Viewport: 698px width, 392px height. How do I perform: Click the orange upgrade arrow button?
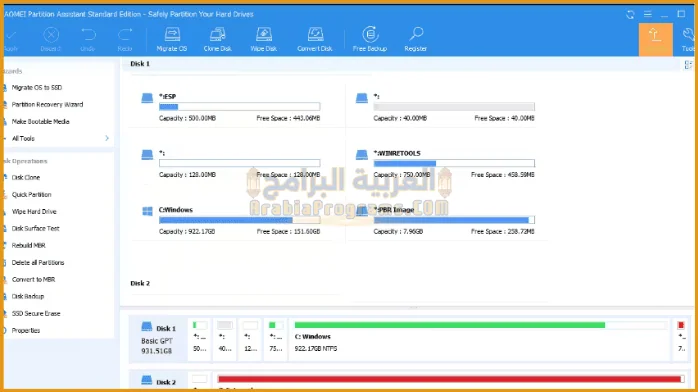click(655, 39)
